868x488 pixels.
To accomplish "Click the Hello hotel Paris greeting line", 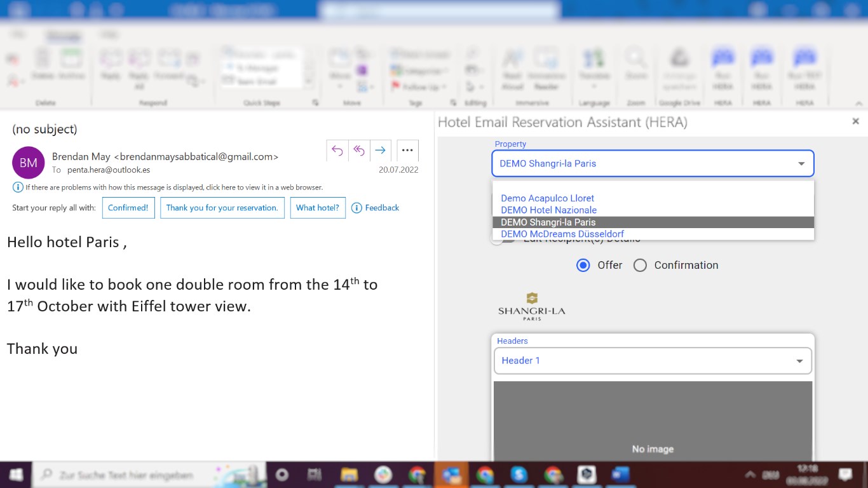I will 67,242.
